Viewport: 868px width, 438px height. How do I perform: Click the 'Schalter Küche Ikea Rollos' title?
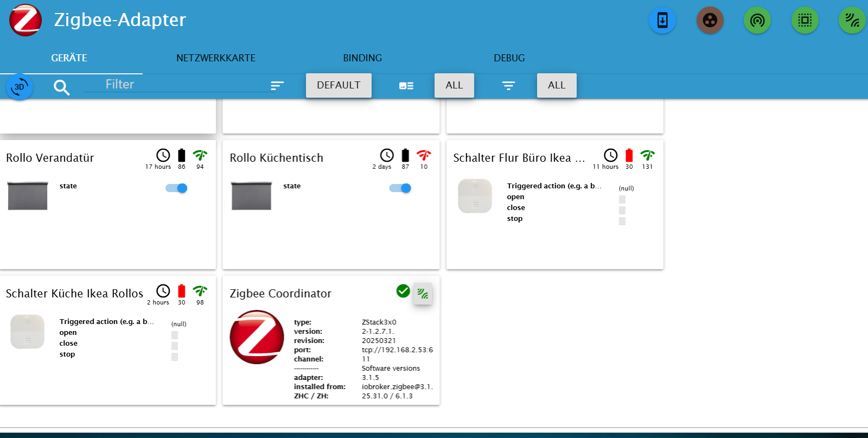tap(74, 294)
